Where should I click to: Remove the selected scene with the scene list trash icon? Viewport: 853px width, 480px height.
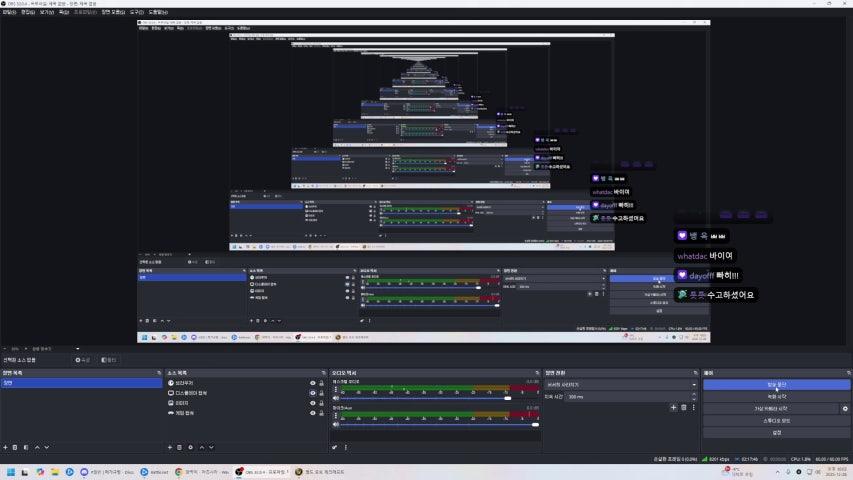coord(15,447)
